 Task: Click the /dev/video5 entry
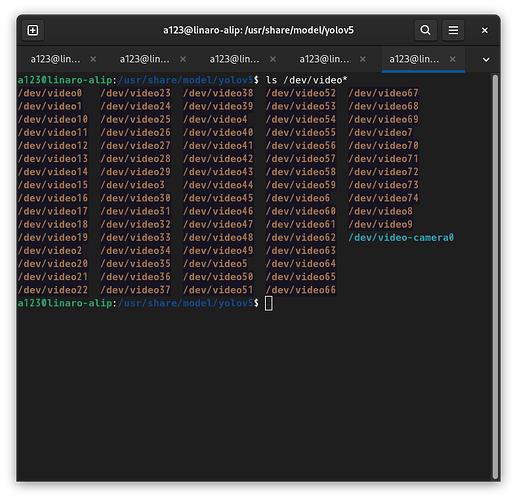[215, 264]
